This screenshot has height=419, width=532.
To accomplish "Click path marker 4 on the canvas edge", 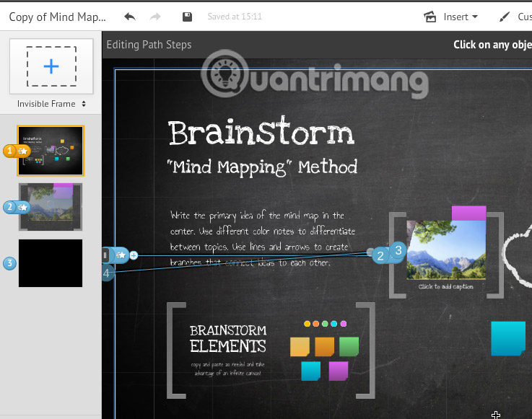I will (107, 273).
